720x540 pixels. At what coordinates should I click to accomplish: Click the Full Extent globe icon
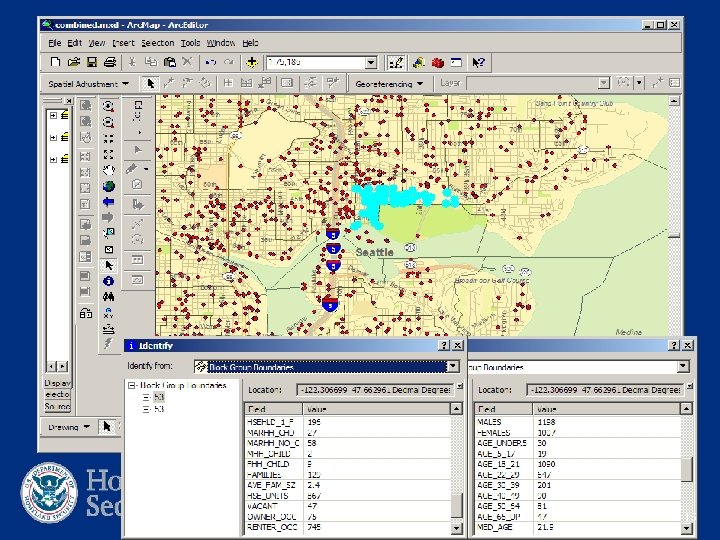108,185
